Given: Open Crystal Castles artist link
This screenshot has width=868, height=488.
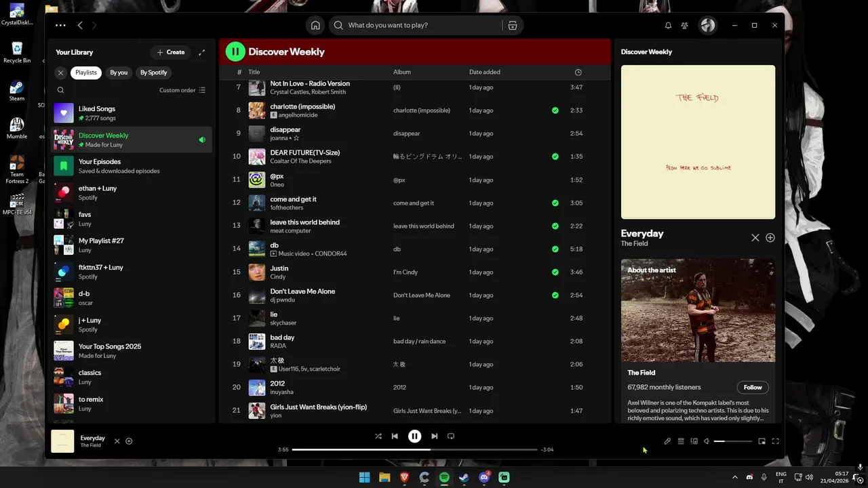Looking at the screenshot, I should [x=289, y=92].
